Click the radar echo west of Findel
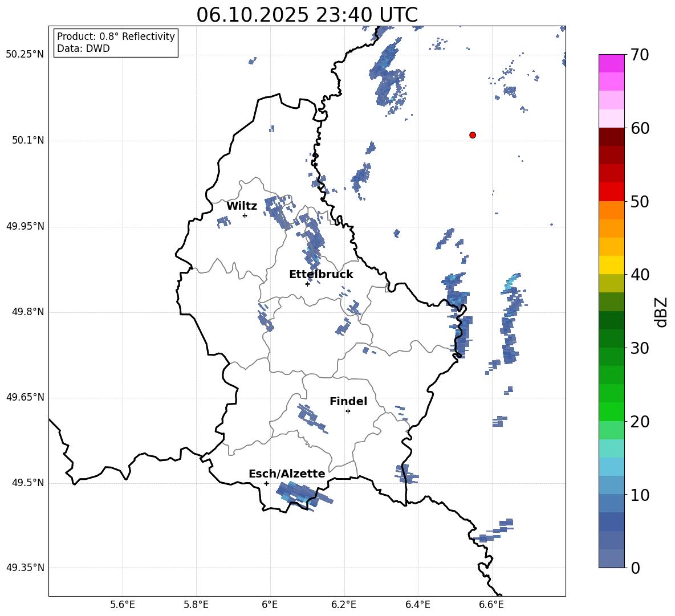The height and width of the screenshot is (616, 675). click(312, 419)
